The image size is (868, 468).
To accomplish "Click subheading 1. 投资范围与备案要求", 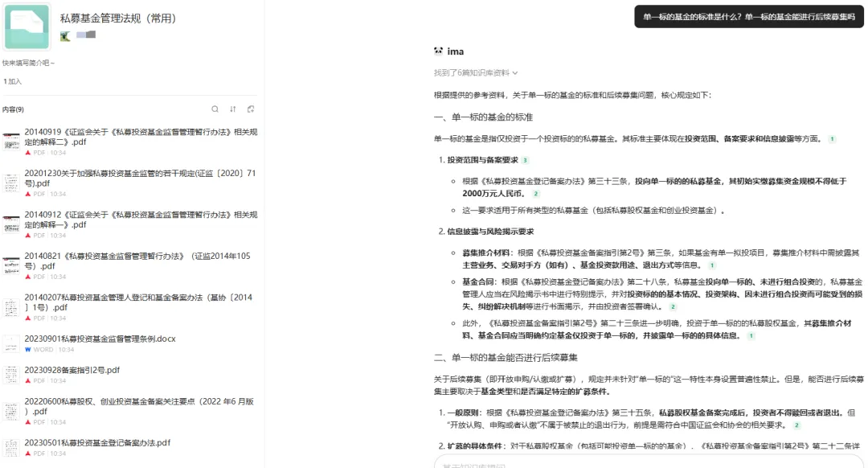I will (478, 160).
